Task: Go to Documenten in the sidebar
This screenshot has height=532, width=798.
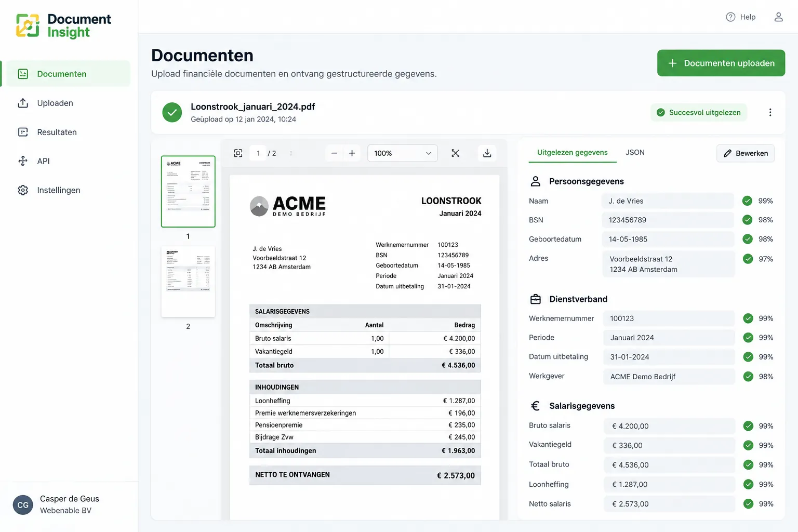Action: (x=66, y=74)
